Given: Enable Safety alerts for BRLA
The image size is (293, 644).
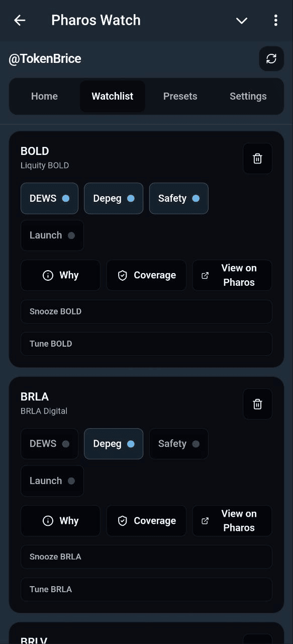Looking at the screenshot, I should pos(178,444).
